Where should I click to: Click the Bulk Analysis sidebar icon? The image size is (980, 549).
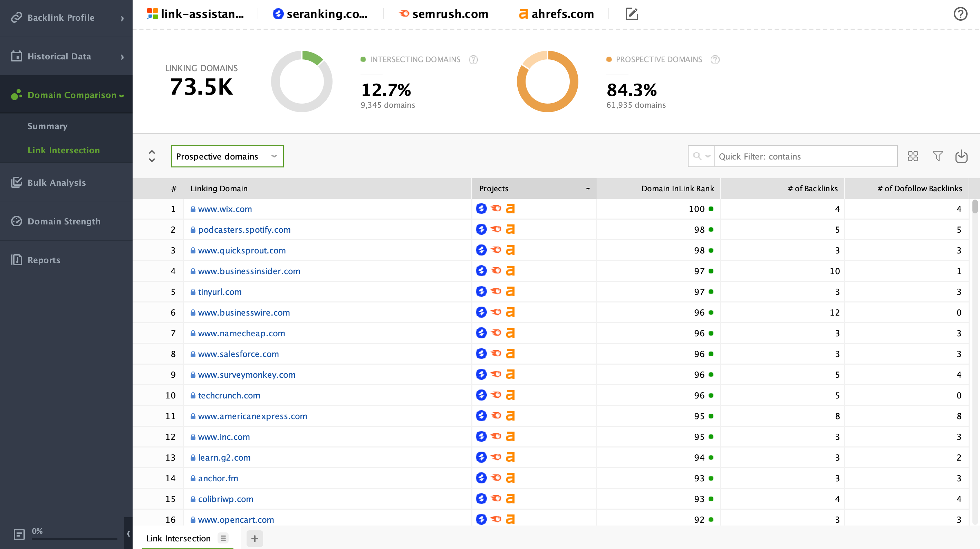pyautogui.click(x=16, y=183)
